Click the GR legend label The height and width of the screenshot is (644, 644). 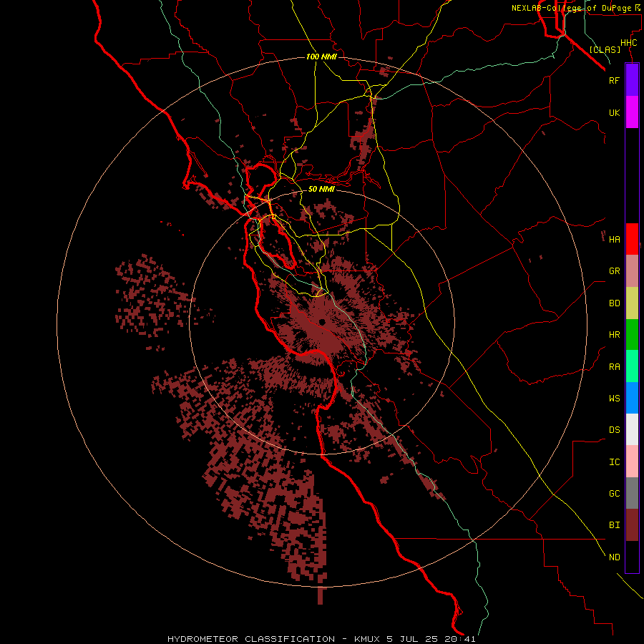(x=614, y=271)
